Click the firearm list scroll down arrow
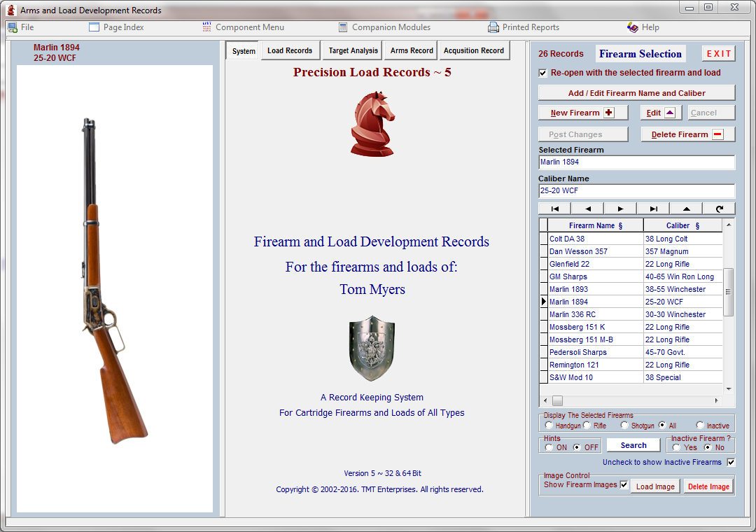This screenshot has height=532, width=756. tap(729, 388)
